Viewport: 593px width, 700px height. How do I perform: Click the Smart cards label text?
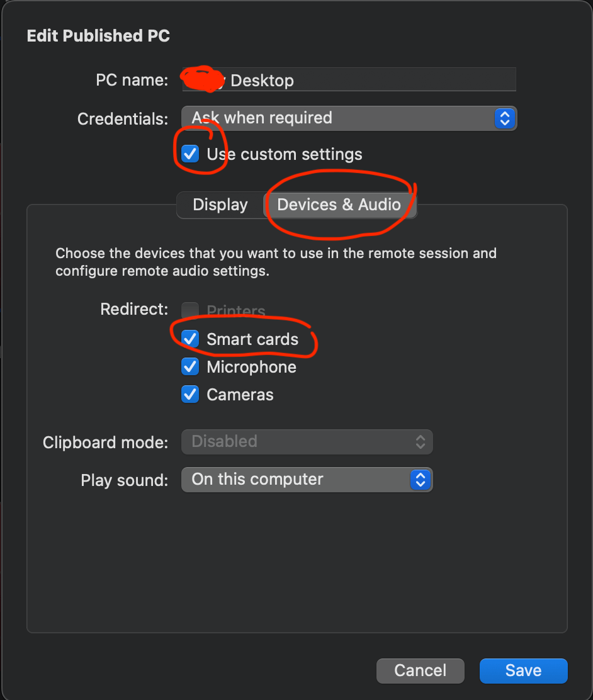tap(252, 339)
